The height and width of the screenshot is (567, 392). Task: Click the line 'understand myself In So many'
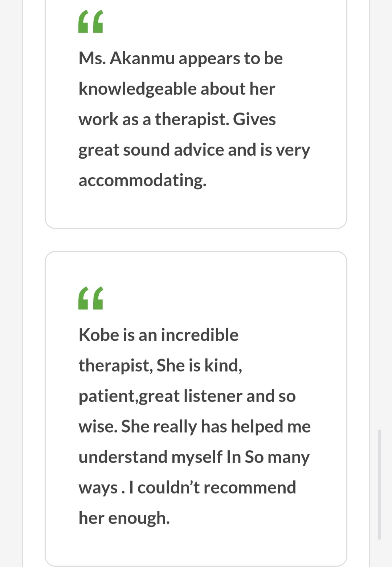point(194,457)
